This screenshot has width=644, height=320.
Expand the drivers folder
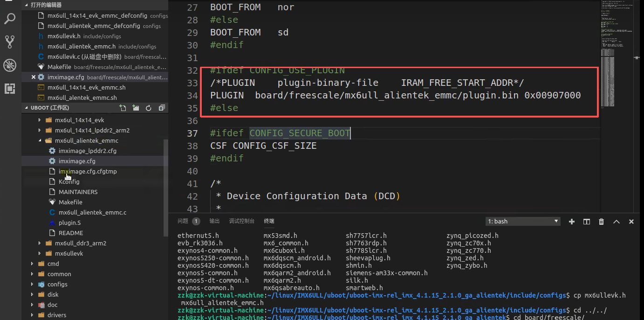56,315
